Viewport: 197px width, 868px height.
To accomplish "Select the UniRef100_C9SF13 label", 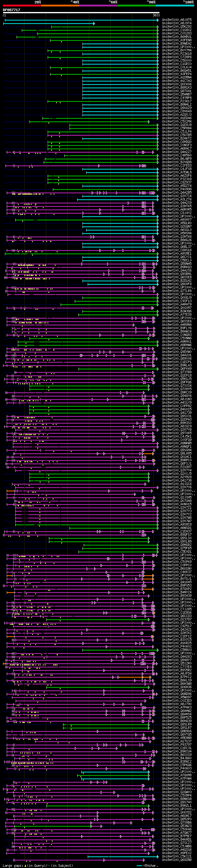I will (177, 301).
